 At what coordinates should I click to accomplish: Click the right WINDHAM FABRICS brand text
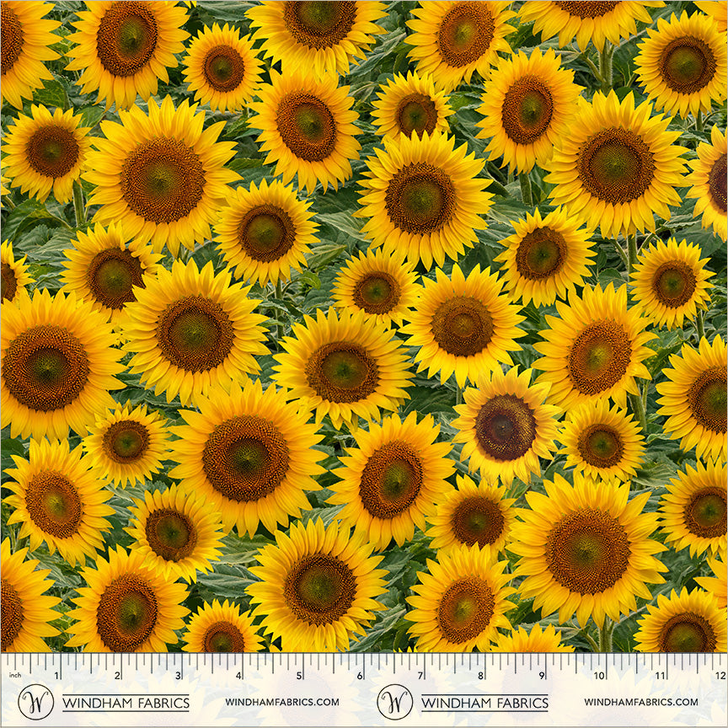484,703
